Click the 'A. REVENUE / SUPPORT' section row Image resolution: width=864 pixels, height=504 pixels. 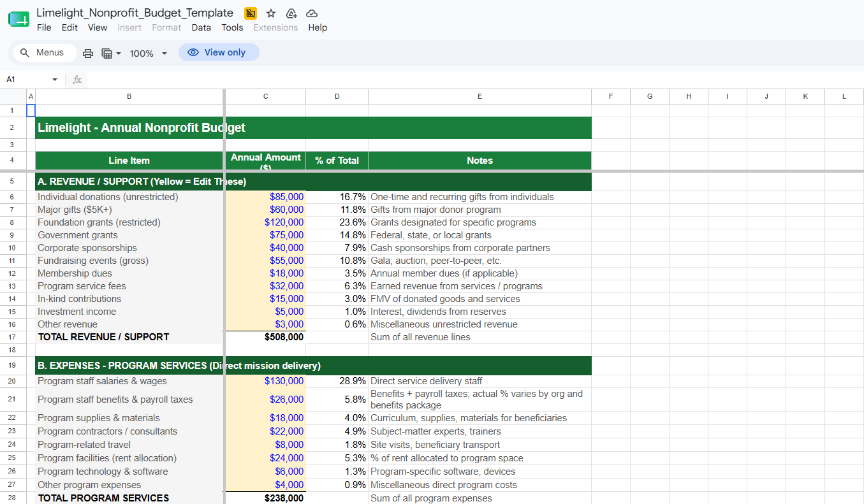tap(313, 182)
